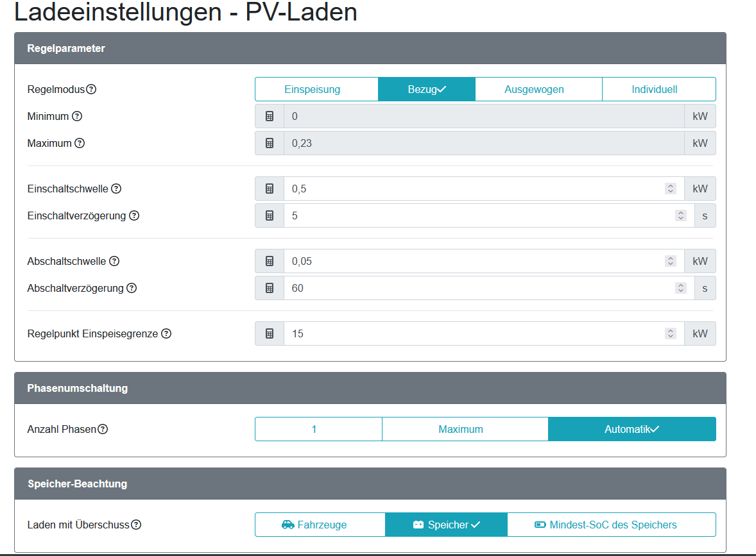The height and width of the screenshot is (556, 756).
Task: Set number of phases to 1
Action: [x=319, y=429]
